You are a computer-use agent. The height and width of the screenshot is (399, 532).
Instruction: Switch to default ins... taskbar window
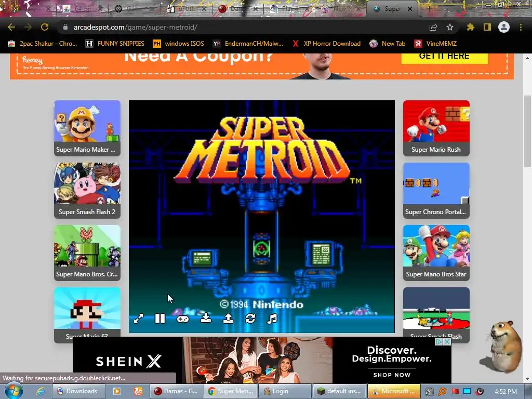339,391
